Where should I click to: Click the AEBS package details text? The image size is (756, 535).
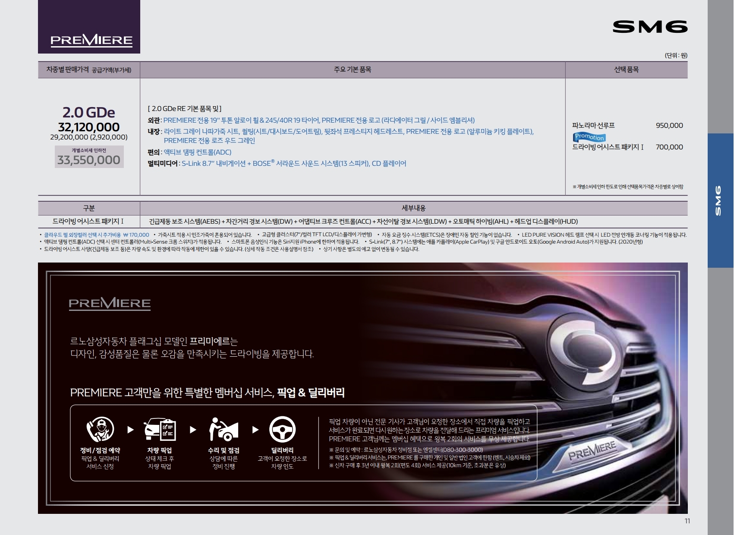click(363, 222)
